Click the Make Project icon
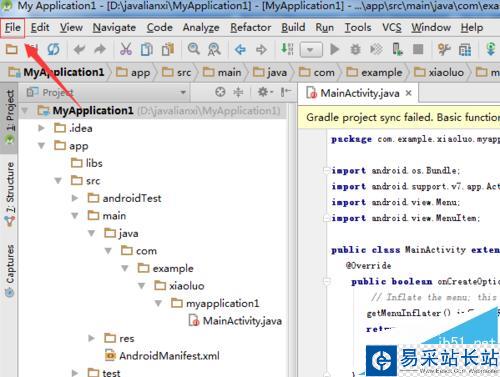The image size is (500, 377). 287,49
